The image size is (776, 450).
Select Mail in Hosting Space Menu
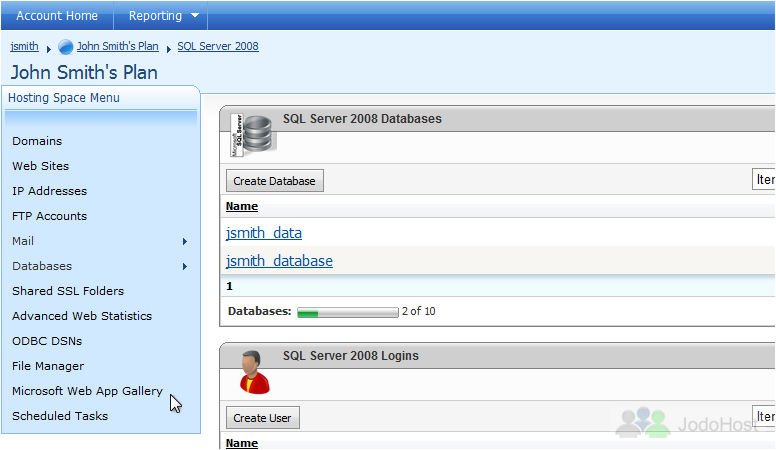pos(23,241)
